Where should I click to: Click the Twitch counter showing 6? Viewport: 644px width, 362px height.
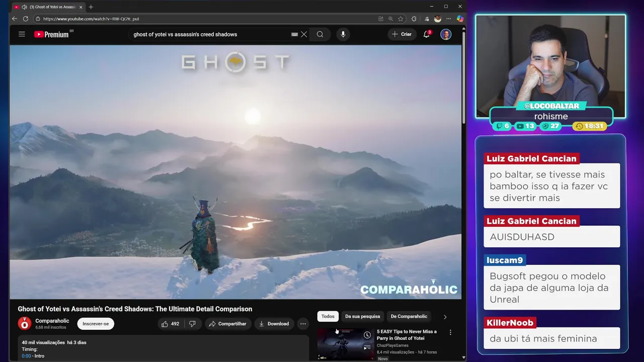503,126
